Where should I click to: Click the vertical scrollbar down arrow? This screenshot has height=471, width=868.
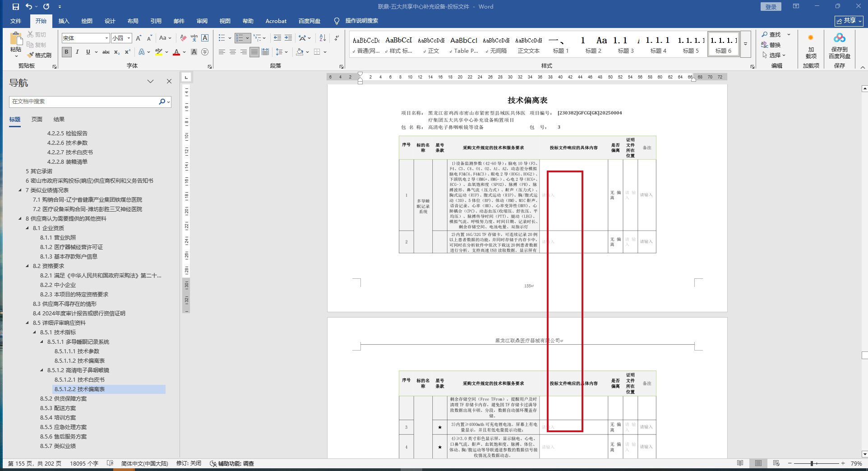[x=864, y=454]
